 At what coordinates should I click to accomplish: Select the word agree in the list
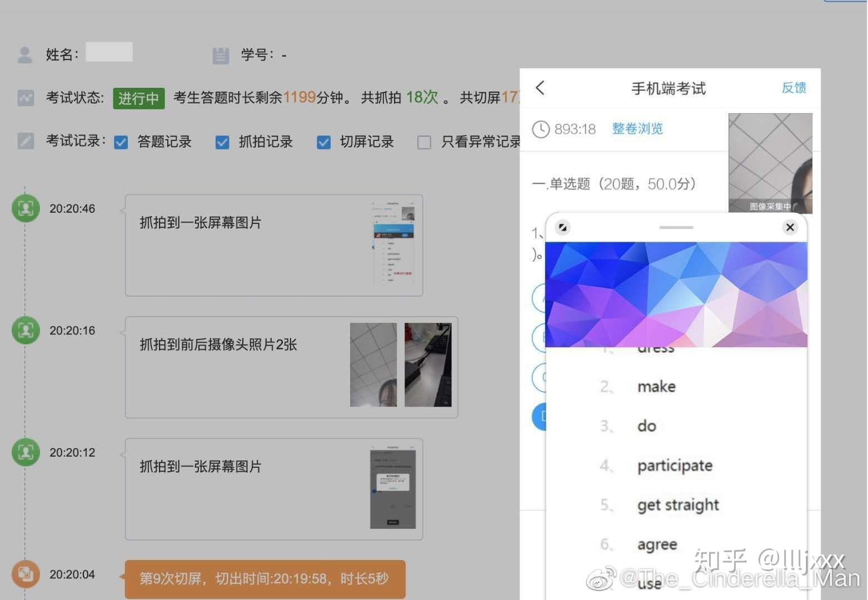pyautogui.click(x=657, y=545)
